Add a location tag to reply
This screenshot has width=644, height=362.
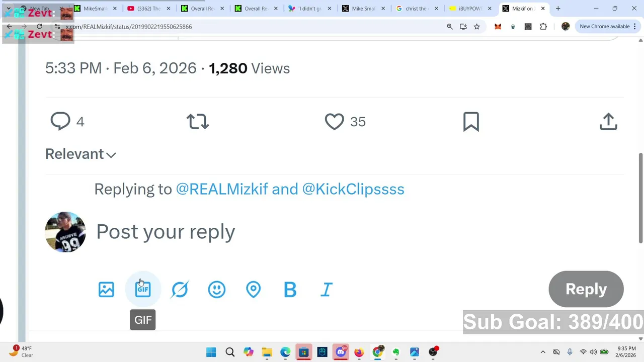253,289
